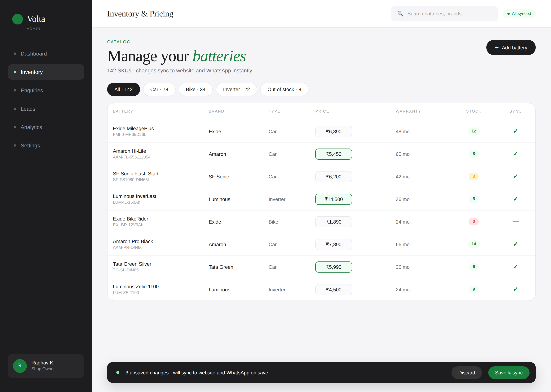This screenshot has height=392, width=551.
Task: Click Save & sync button
Action: click(509, 373)
